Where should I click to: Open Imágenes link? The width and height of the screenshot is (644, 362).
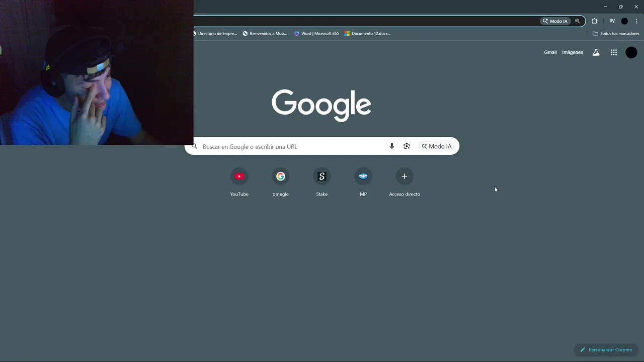pyautogui.click(x=573, y=52)
